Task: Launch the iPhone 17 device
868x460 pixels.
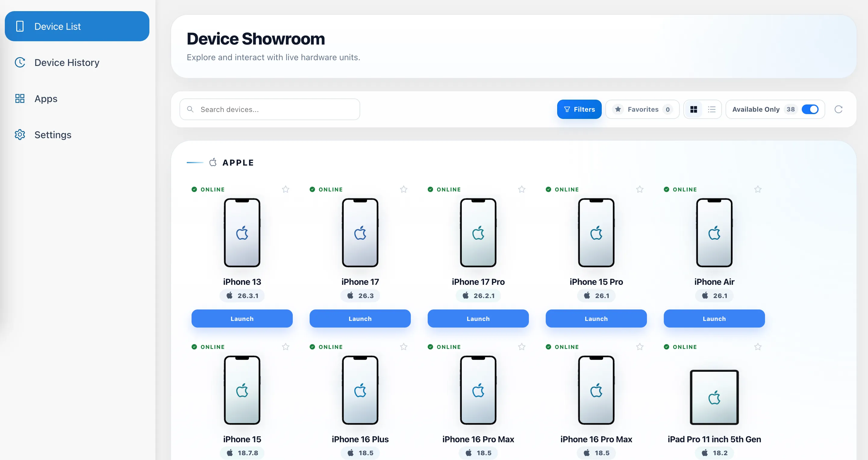Action: 360,319
